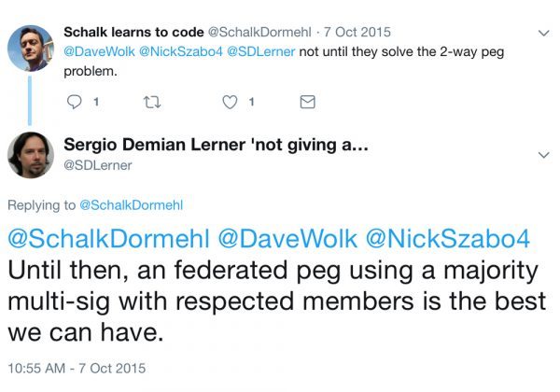The image size is (560, 392).
Task: Like Schalk's tweet with heart icon
Action: click(x=229, y=102)
